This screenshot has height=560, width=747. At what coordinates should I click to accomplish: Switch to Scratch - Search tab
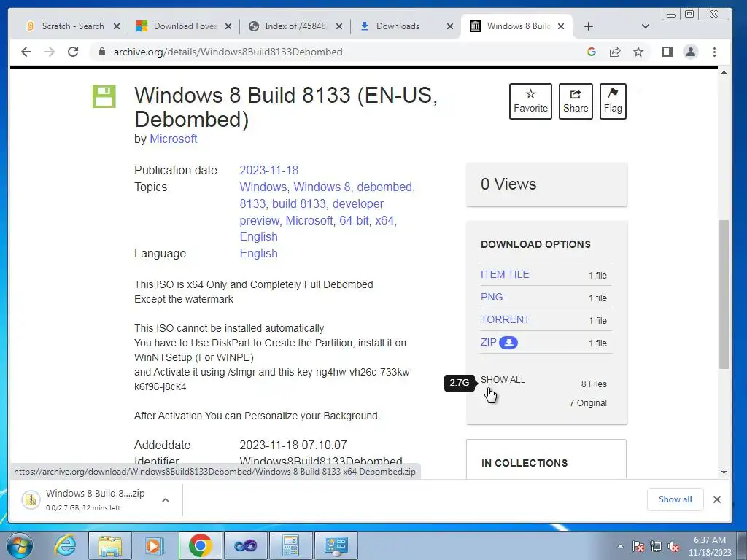coord(73,26)
